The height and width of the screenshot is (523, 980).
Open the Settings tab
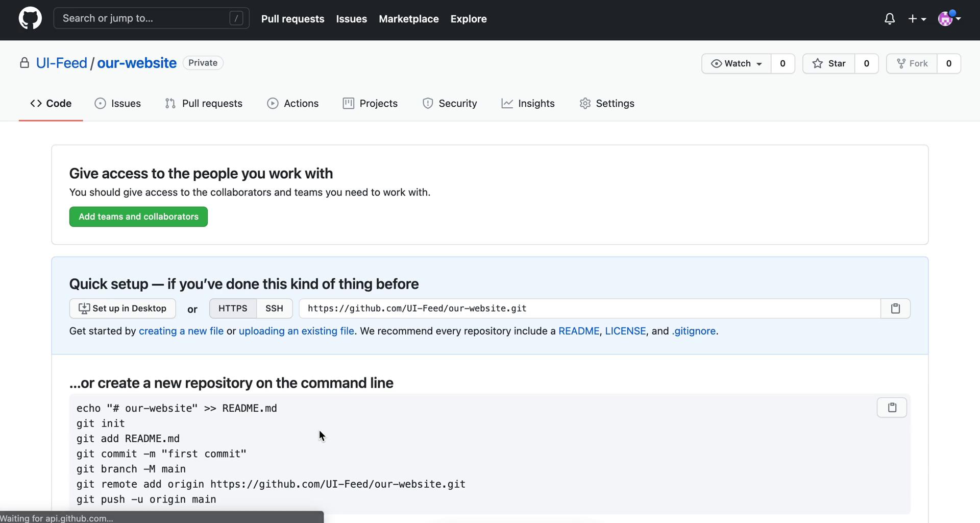(x=607, y=103)
